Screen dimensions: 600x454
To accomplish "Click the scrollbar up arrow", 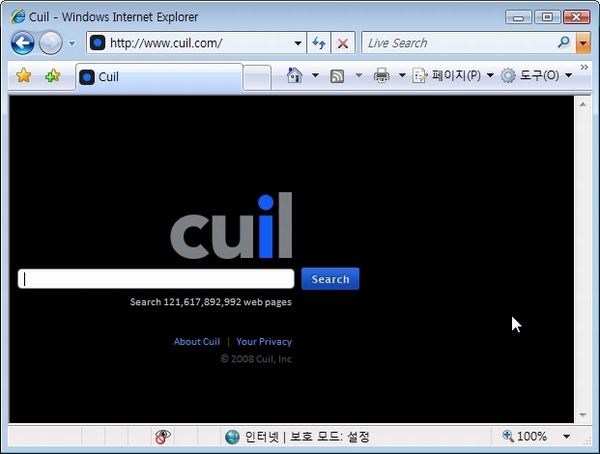I will (583, 104).
